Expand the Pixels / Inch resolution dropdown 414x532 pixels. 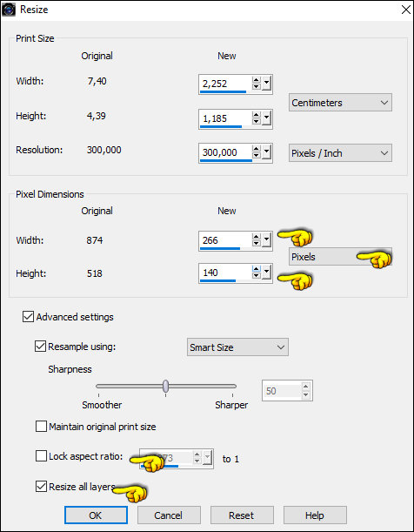click(x=340, y=153)
